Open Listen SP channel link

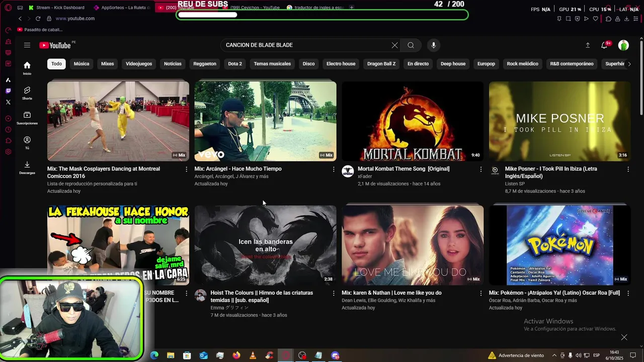pos(516,184)
